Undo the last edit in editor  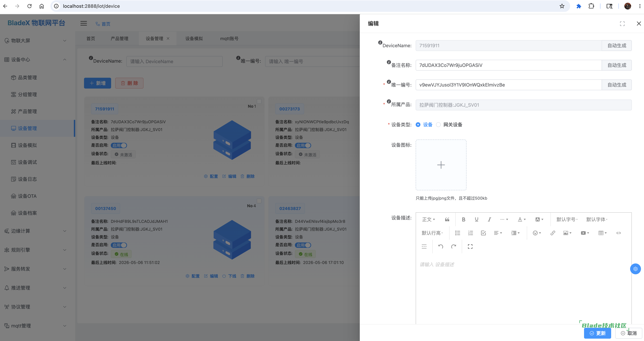pyautogui.click(x=441, y=247)
